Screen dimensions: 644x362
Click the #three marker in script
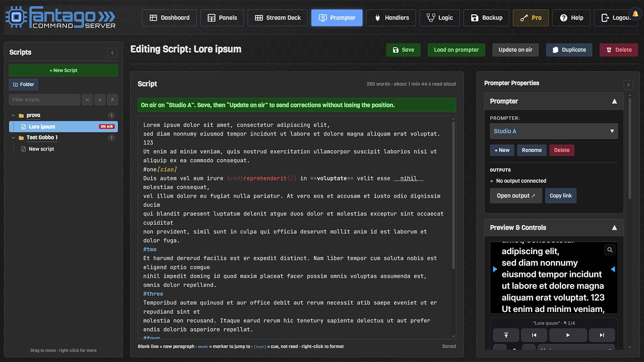tap(153, 294)
